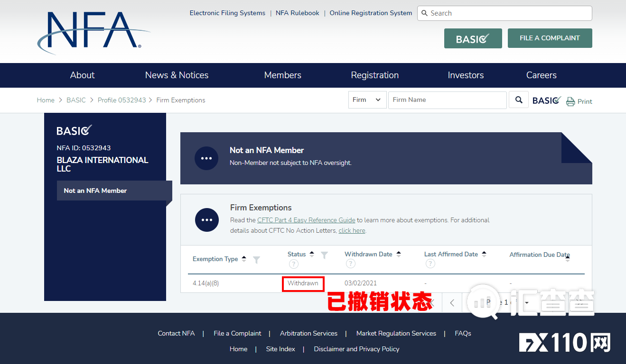This screenshot has height=364, width=626.
Task: Select the Not an NFA Member sidebar tab
Action: coord(114,191)
